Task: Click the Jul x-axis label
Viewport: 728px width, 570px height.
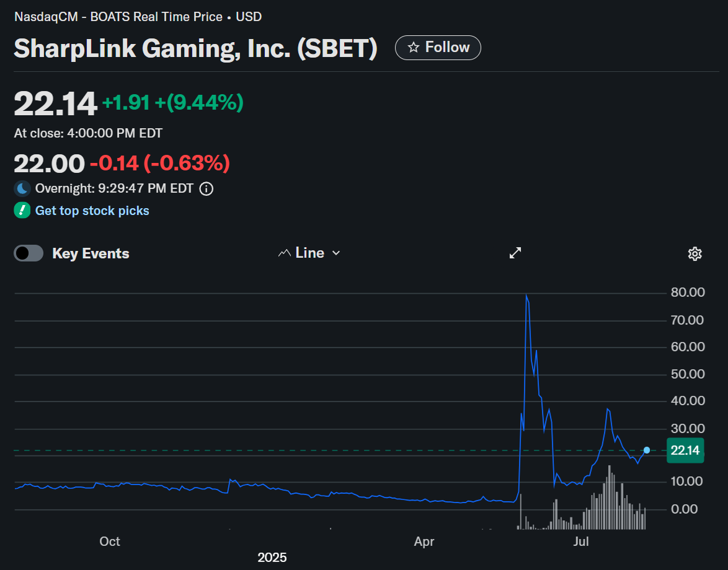Action: (581, 541)
